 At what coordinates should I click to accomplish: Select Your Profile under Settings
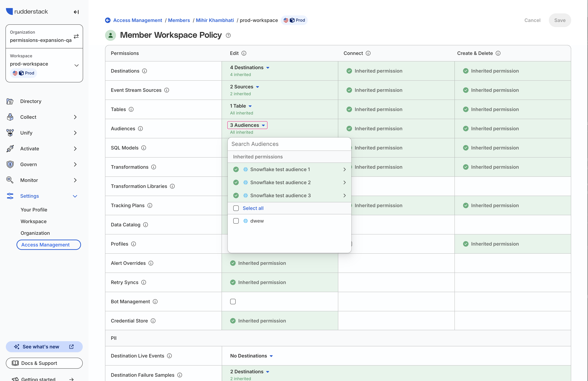click(x=34, y=210)
